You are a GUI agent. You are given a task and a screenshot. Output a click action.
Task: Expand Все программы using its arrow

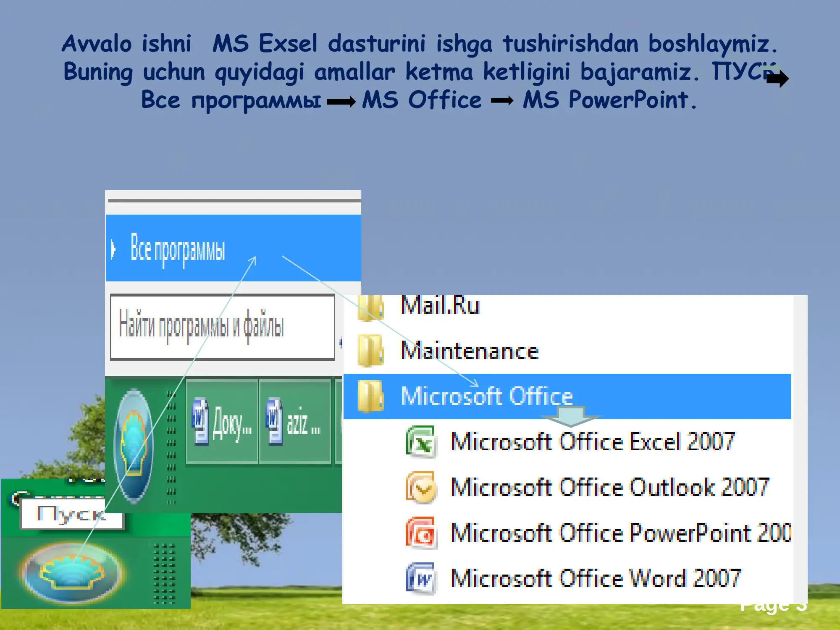click(x=113, y=249)
